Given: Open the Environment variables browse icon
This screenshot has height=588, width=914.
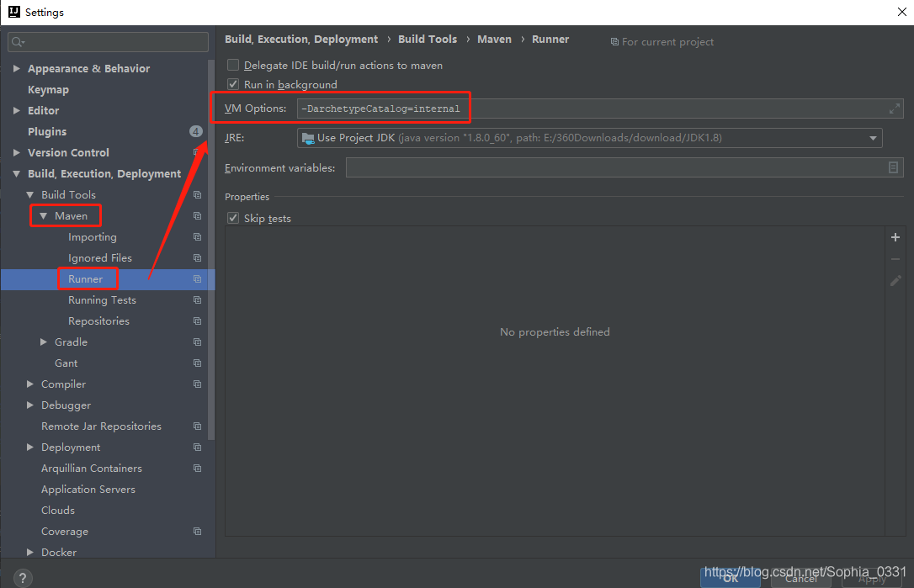Looking at the screenshot, I should click(895, 167).
